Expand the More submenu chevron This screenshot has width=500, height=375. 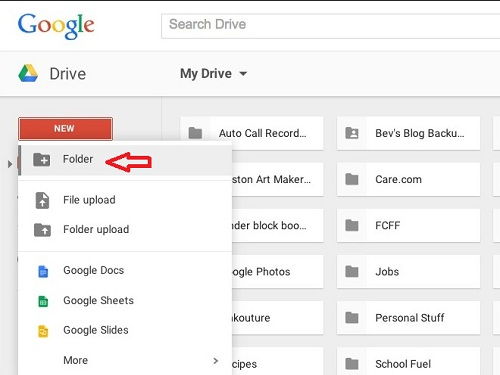(x=216, y=361)
